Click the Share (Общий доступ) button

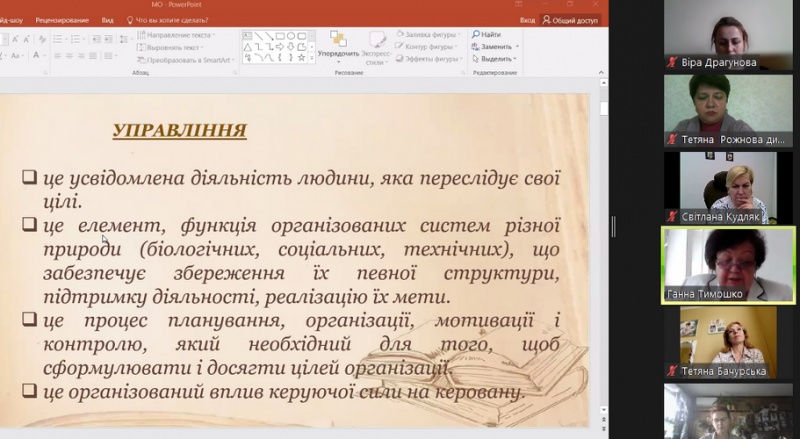[x=570, y=19]
